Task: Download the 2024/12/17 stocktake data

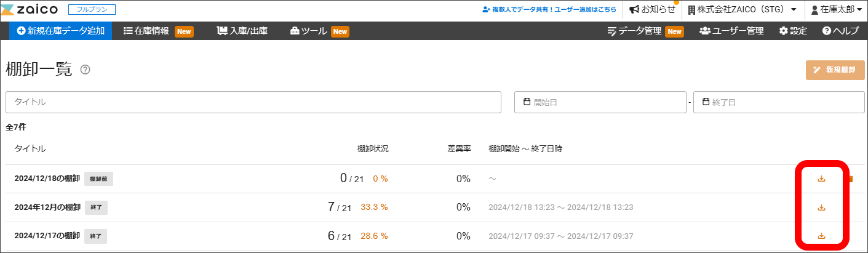Action: tap(821, 236)
